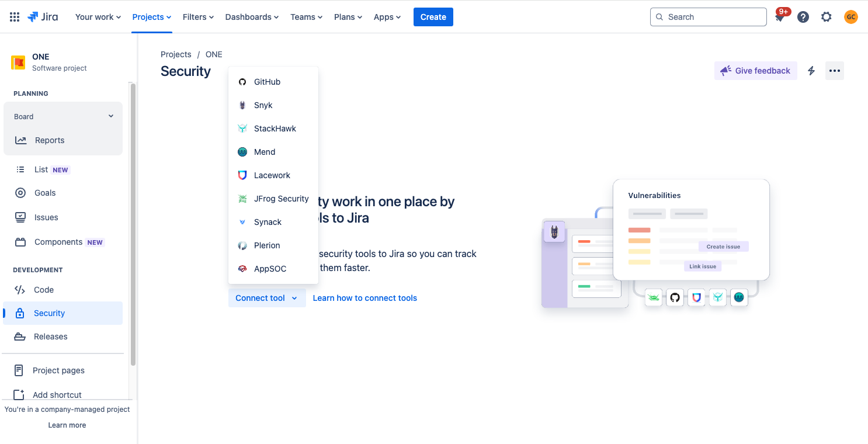
Task: Click the StackHawk logo in dropdown
Action: coord(242,129)
